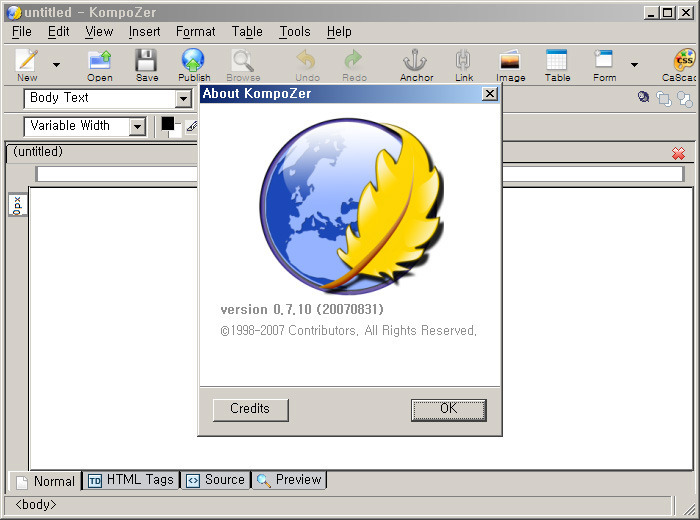Open the Tools menu

295,32
